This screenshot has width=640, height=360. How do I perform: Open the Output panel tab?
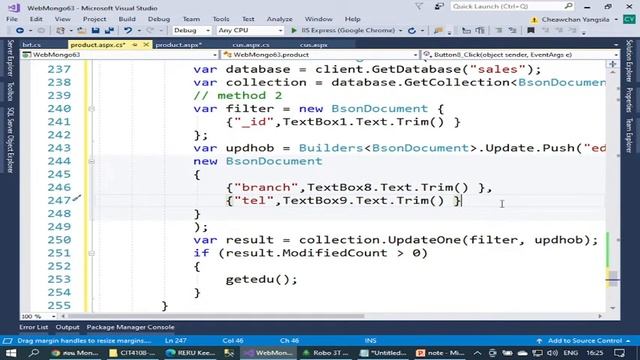(x=67, y=327)
